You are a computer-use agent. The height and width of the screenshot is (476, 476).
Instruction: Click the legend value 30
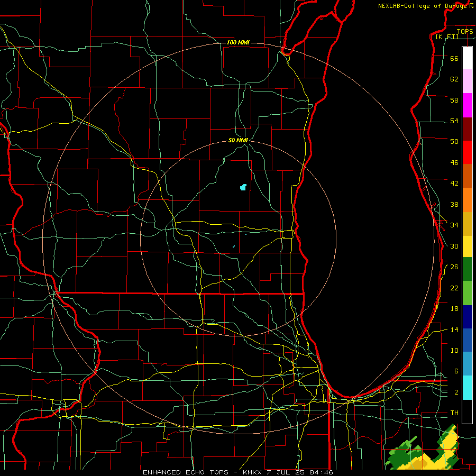coord(454,246)
